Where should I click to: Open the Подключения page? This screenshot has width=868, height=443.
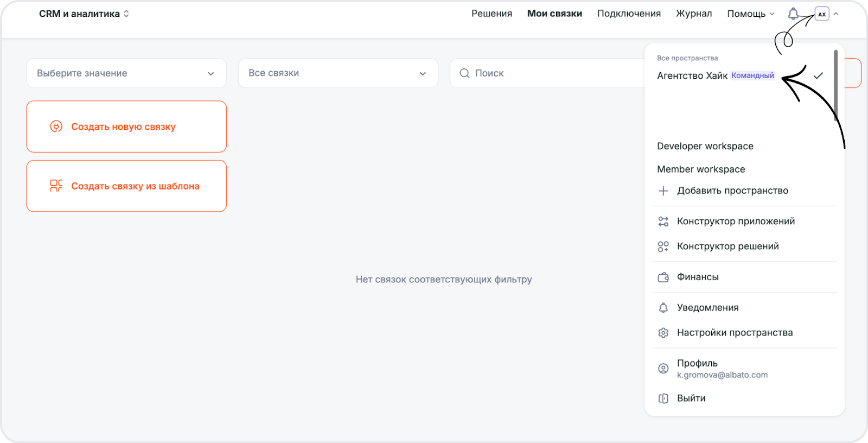point(629,14)
